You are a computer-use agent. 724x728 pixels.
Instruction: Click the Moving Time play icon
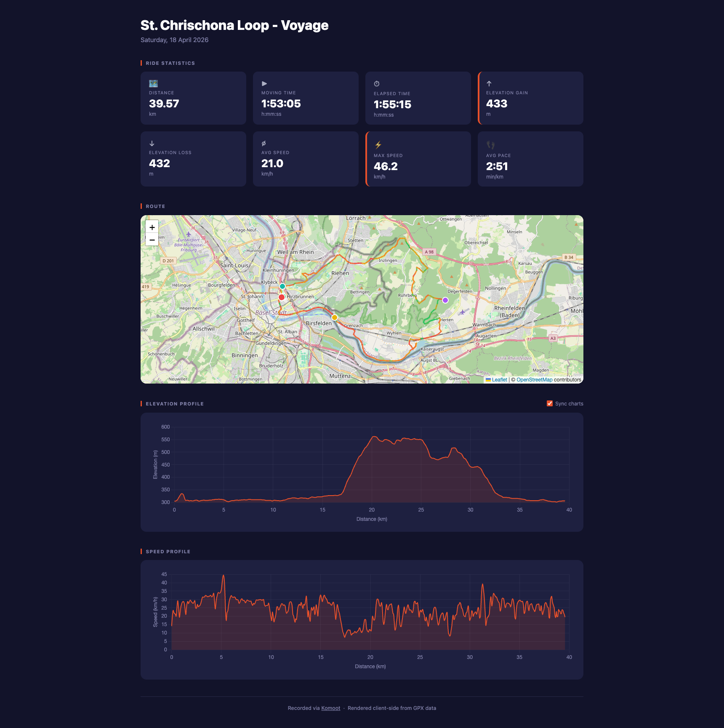coord(264,83)
